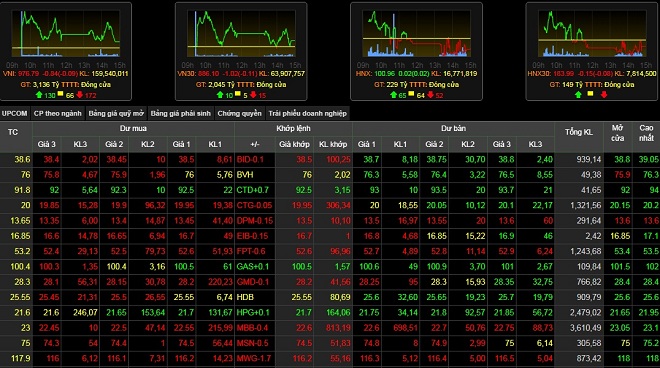Select the HPG stock symbol

(x=245, y=312)
